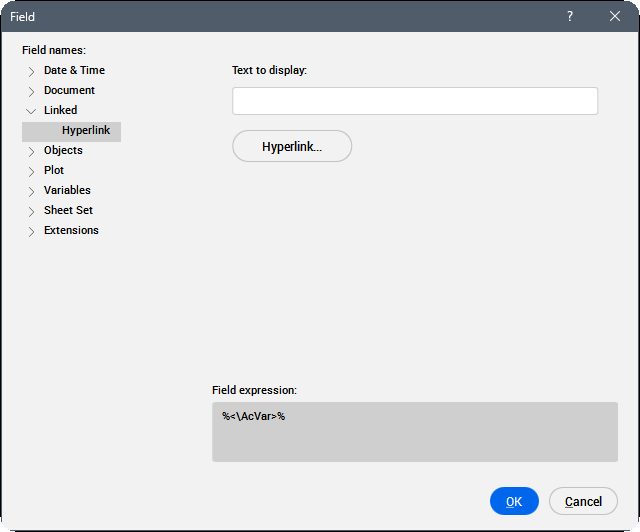Expand the Extensions category arrow
640x532 pixels.
pyautogui.click(x=31, y=231)
